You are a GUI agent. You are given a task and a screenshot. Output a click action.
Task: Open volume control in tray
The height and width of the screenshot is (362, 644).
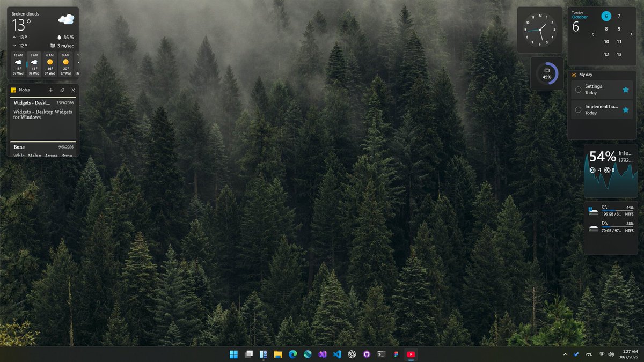[x=611, y=354]
